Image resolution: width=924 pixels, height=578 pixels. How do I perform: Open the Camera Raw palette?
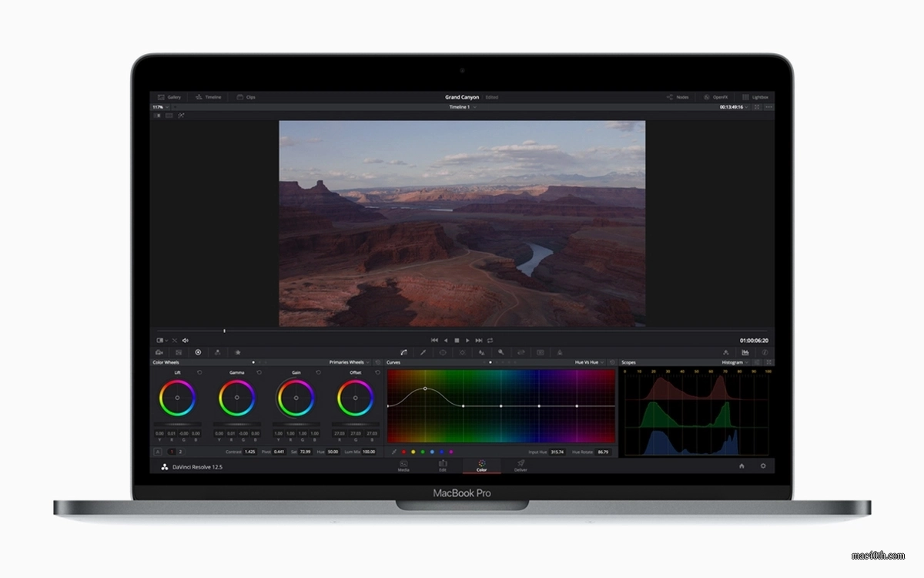point(159,352)
